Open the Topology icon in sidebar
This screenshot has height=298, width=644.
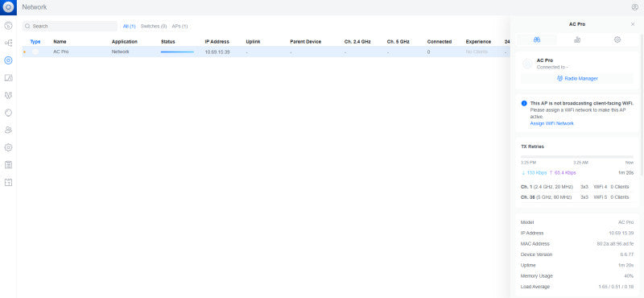click(x=8, y=43)
